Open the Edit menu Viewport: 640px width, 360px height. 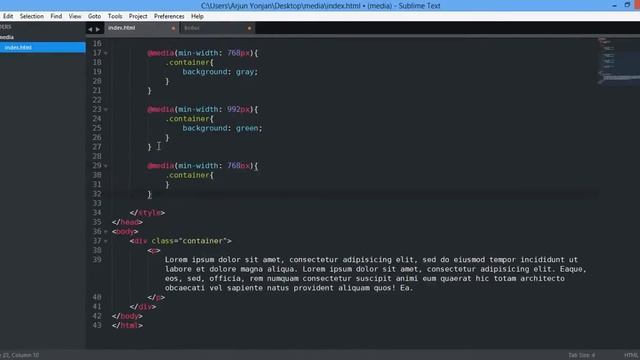8,16
